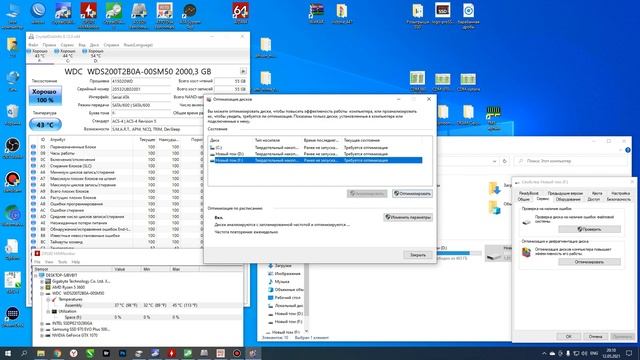Switch to Безопасность tab in properties dialog

pos(618,199)
